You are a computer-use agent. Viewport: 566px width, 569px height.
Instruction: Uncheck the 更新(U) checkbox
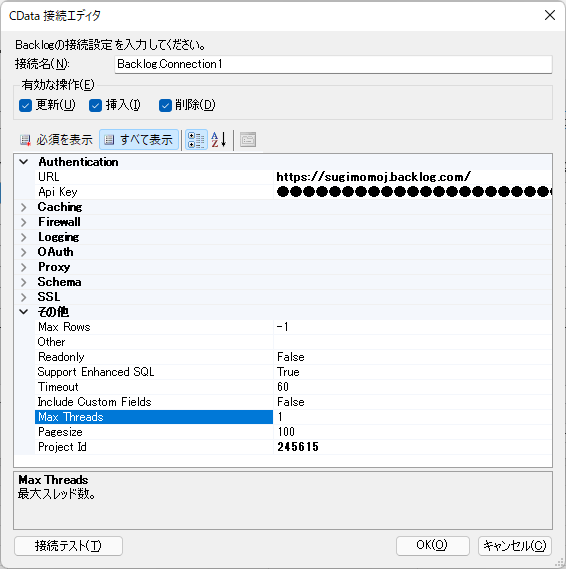(x=25, y=105)
